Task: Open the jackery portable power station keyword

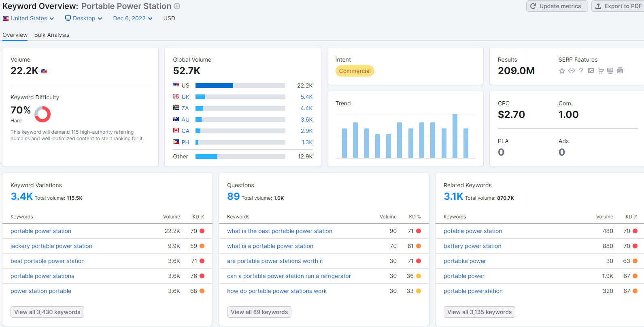Action: tap(51, 246)
